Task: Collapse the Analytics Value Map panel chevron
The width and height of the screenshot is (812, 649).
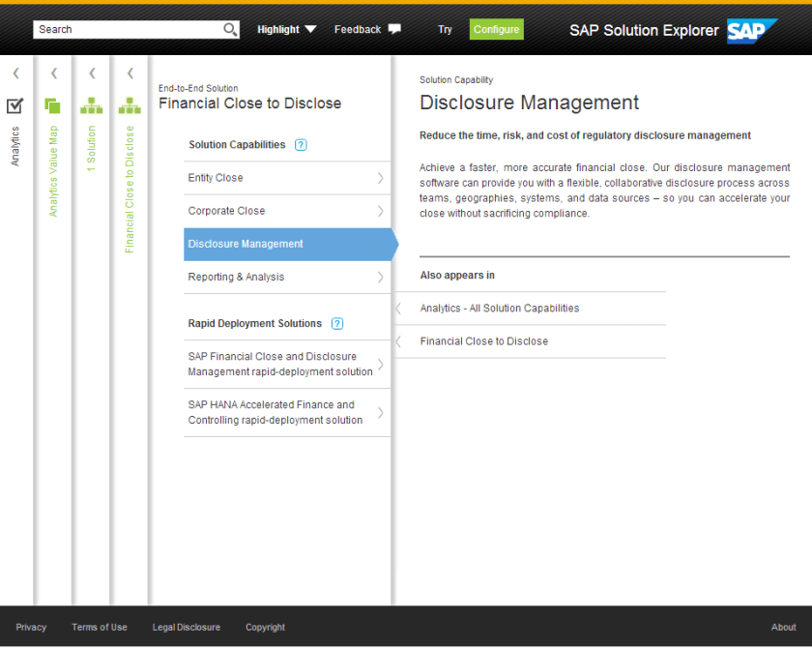Action: click(53, 74)
